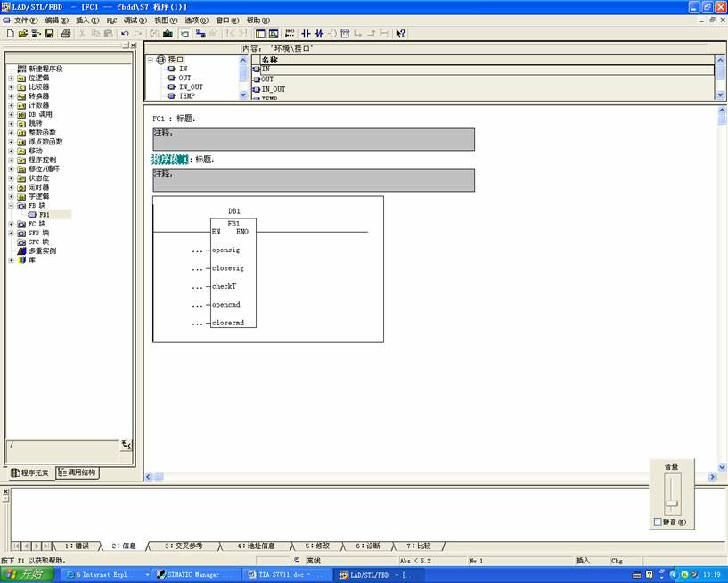
Task: Open the 文件 menu
Action: click(x=26, y=21)
